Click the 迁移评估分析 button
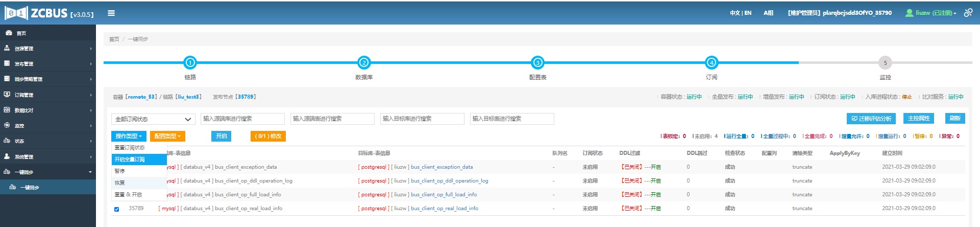980x227 pixels. click(x=871, y=119)
